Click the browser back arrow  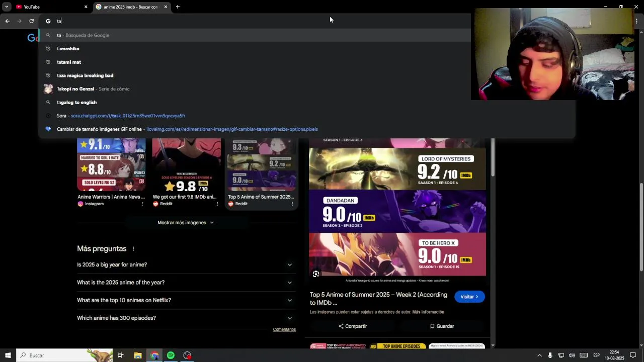coord(7,21)
